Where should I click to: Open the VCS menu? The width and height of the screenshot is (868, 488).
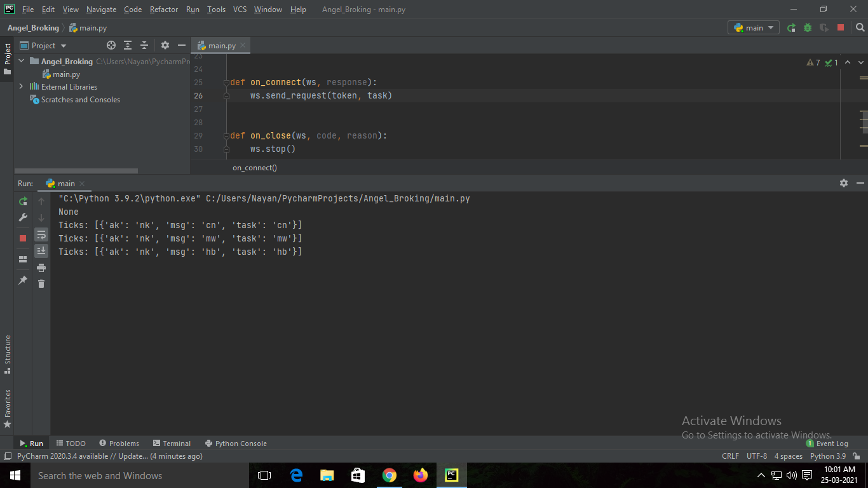(240, 10)
